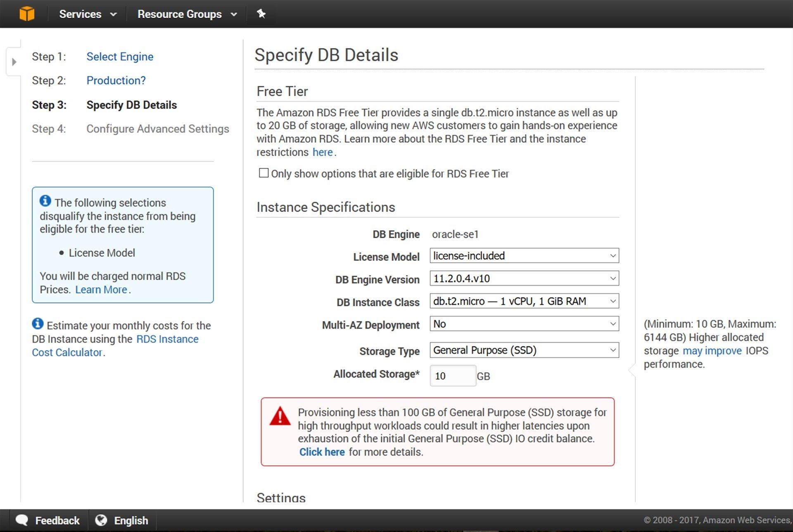
Task: Click the Specify DB Details page title
Action: (326, 55)
